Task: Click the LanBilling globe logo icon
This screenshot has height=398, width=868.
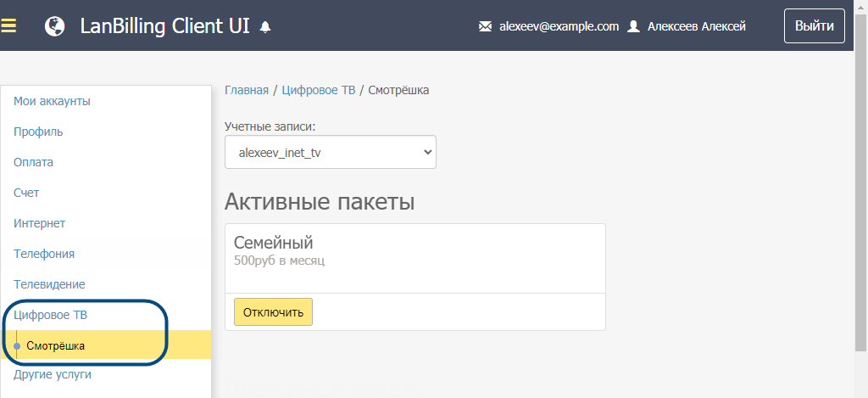Action: tap(55, 26)
